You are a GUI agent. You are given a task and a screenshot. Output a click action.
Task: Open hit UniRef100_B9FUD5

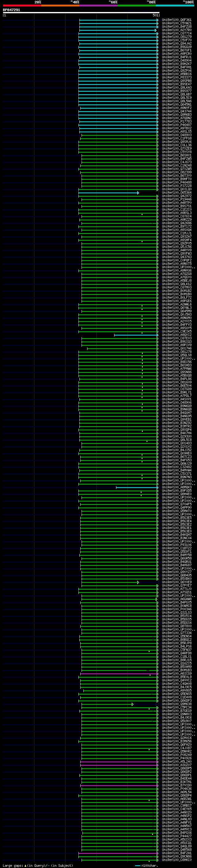176,491
